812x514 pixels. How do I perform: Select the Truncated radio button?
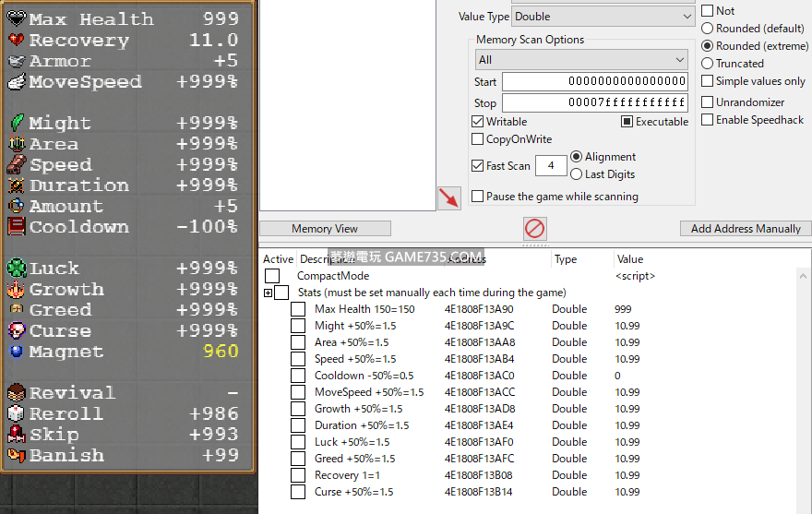[x=708, y=64]
